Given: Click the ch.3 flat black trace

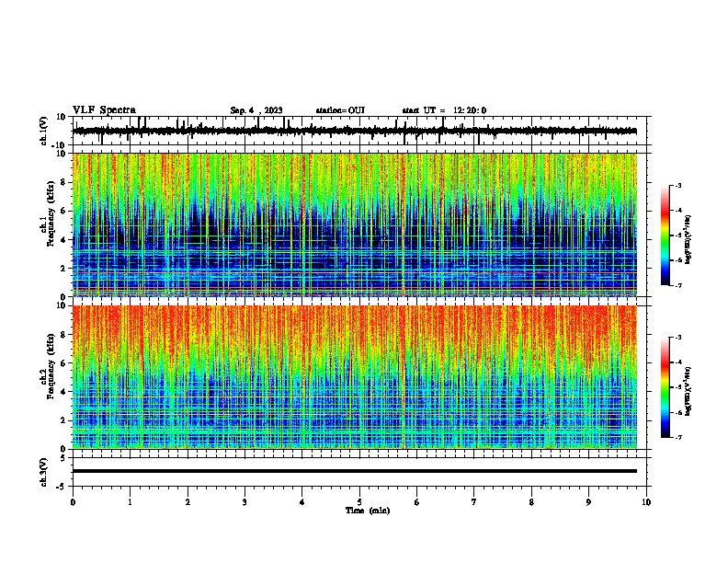Looking at the screenshot, I should coord(355,471).
